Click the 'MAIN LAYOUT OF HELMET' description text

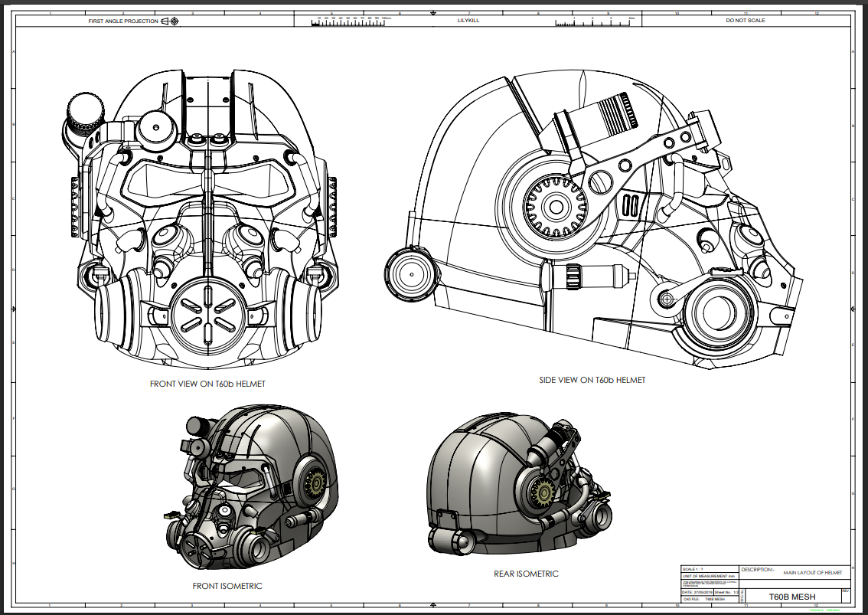pyautogui.click(x=813, y=572)
